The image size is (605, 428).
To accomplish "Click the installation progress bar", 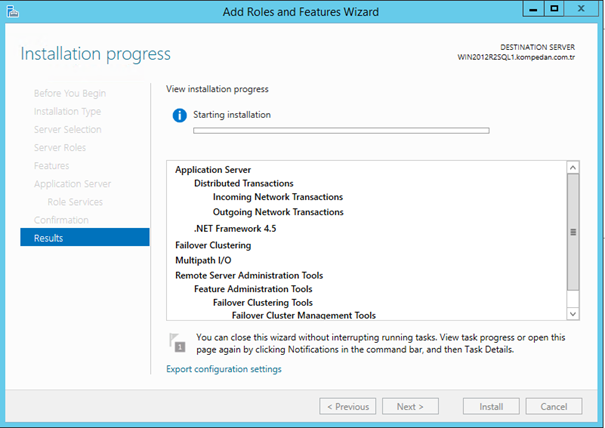I will [340, 130].
